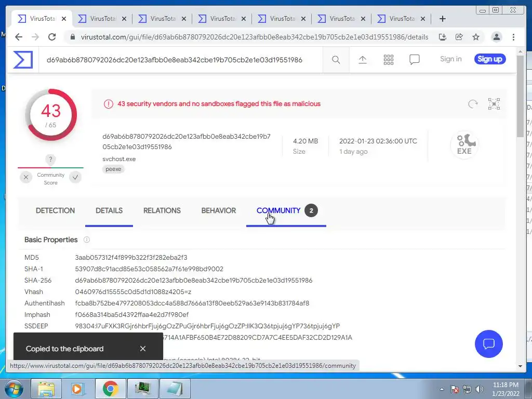Click the Sign in link

click(x=450, y=59)
